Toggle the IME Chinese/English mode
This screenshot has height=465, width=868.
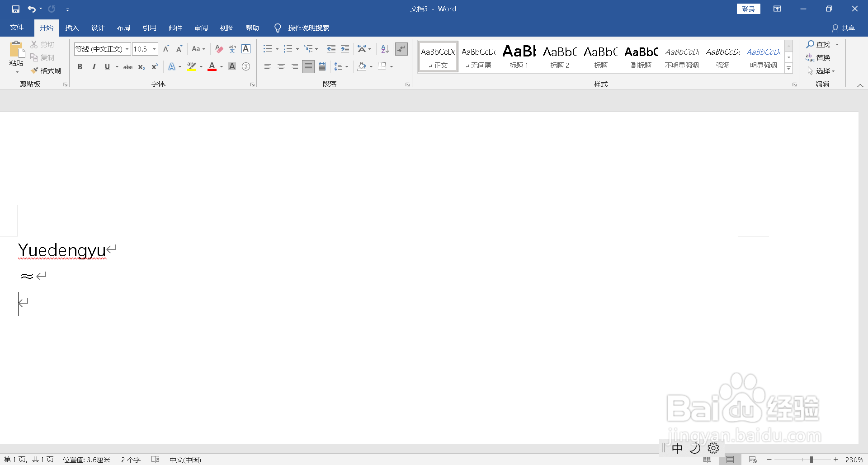(677, 448)
